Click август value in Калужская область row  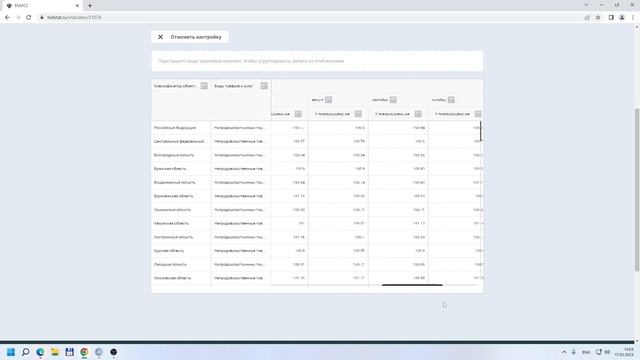click(x=338, y=223)
